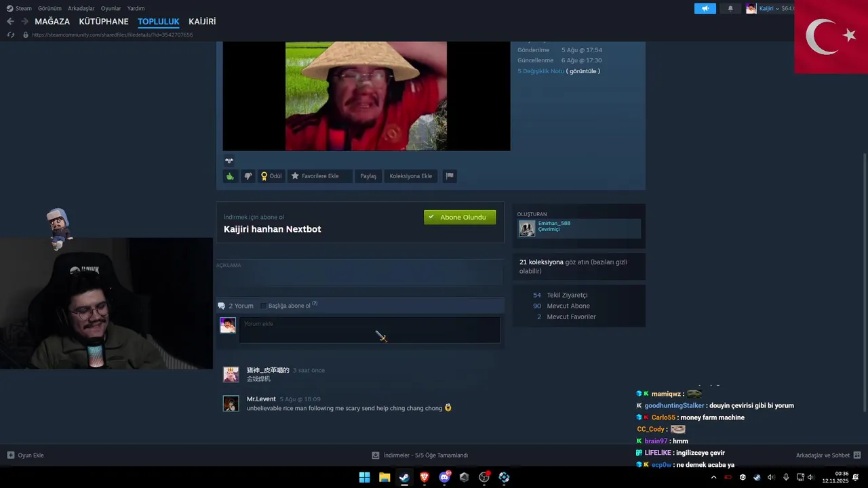Open the Görünüm menu
Viewport: 868px width, 488px height.
pyautogui.click(x=50, y=8)
